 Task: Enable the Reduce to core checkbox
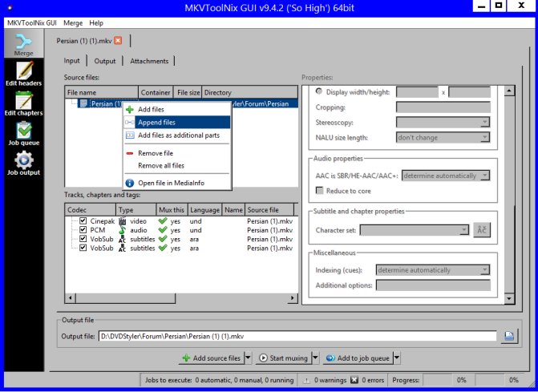[319, 191]
